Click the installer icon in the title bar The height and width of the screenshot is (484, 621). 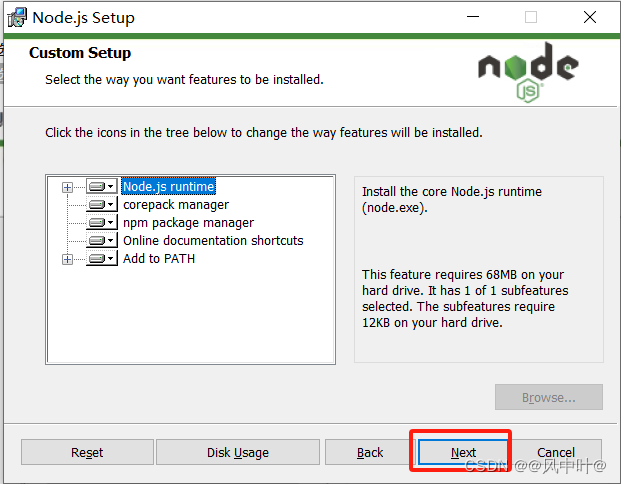17,17
